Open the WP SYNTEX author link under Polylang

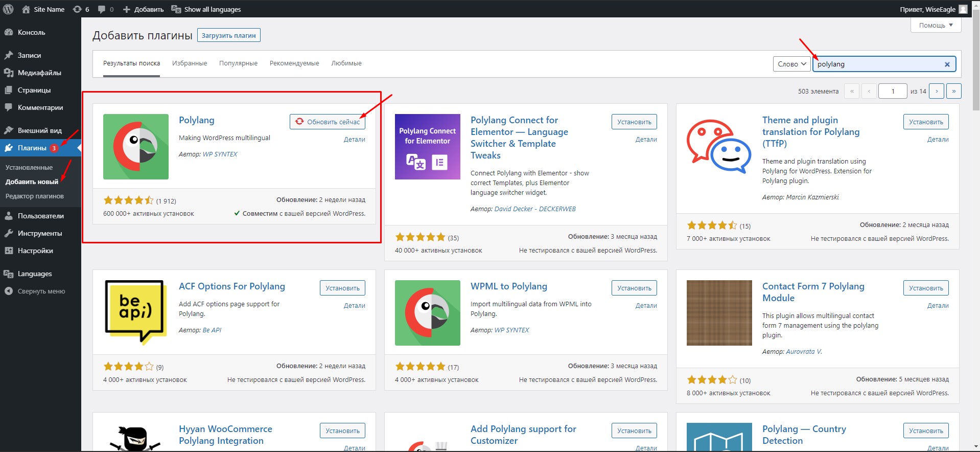[x=220, y=154]
